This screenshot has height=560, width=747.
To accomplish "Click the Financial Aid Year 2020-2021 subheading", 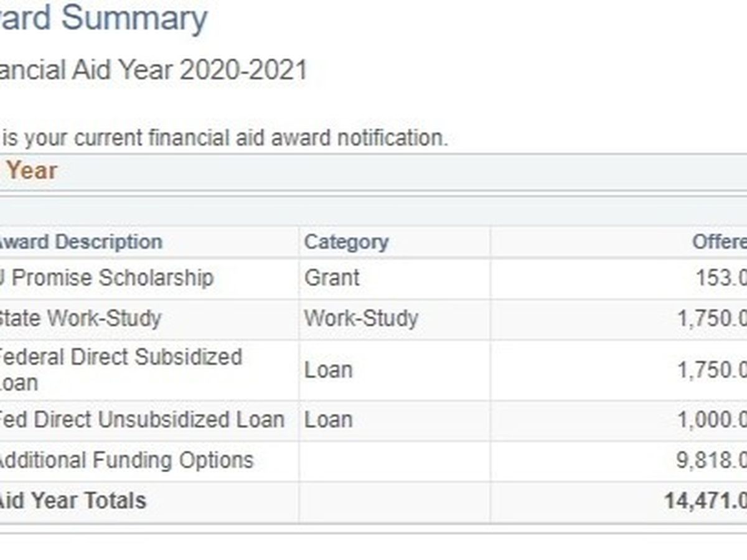I will coord(153,70).
